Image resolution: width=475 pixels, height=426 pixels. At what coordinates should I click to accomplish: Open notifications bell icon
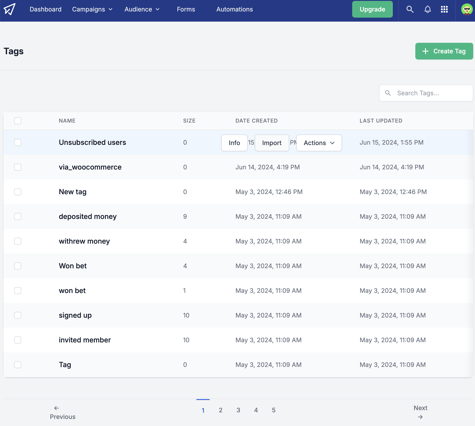pyautogui.click(x=427, y=9)
